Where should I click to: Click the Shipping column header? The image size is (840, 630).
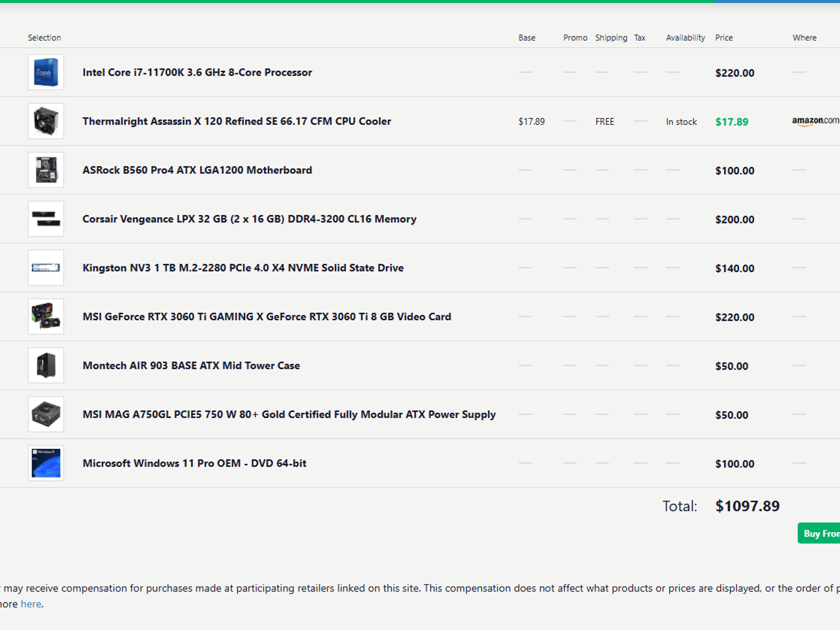611,38
